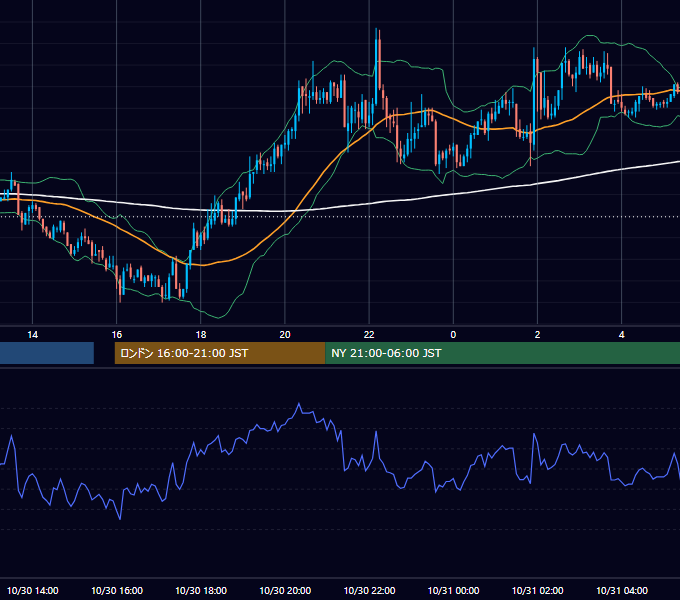
Task: Click the 10/30 22:00 date label
Action: click(x=369, y=590)
